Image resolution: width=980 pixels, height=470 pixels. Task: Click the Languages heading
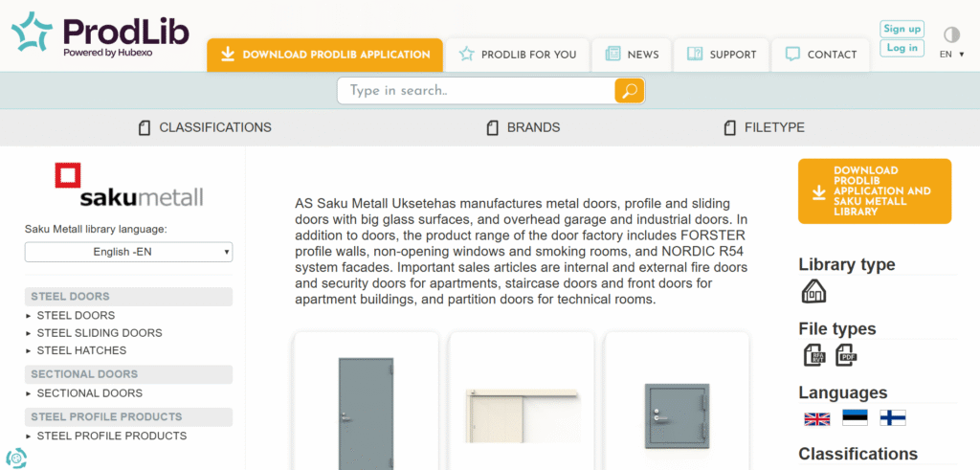pyautogui.click(x=843, y=392)
